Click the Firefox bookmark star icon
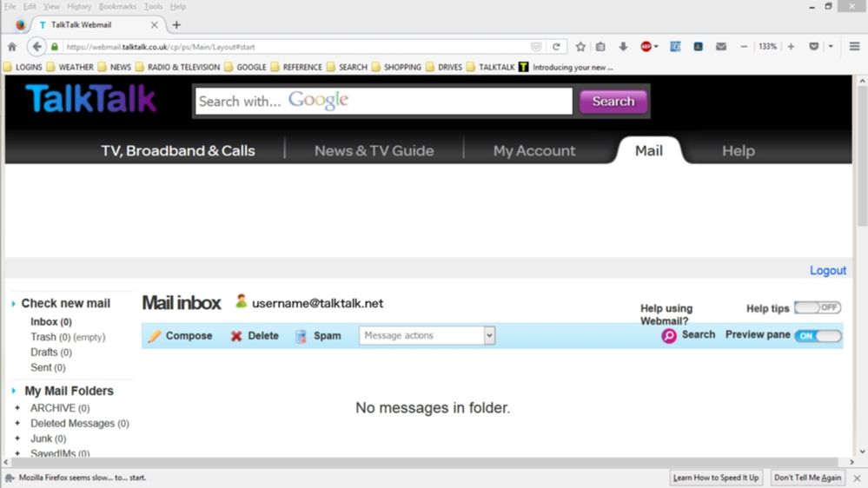The width and height of the screenshot is (868, 488). [x=580, y=47]
